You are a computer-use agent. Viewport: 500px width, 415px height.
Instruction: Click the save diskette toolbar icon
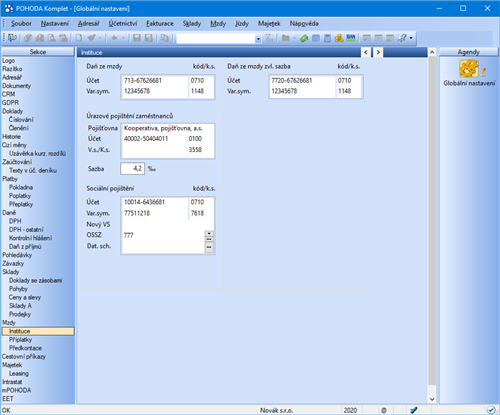click(x=137, y=38)
